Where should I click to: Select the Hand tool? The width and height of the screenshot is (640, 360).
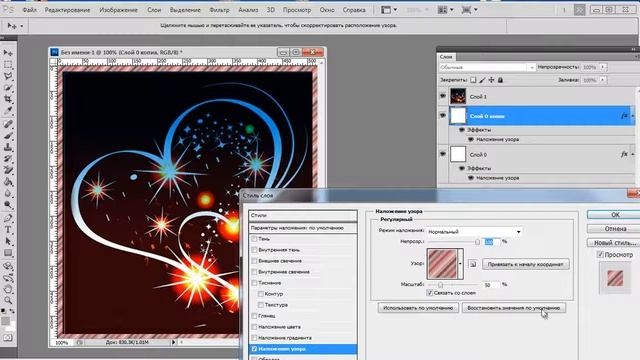[x=8, y=289]
